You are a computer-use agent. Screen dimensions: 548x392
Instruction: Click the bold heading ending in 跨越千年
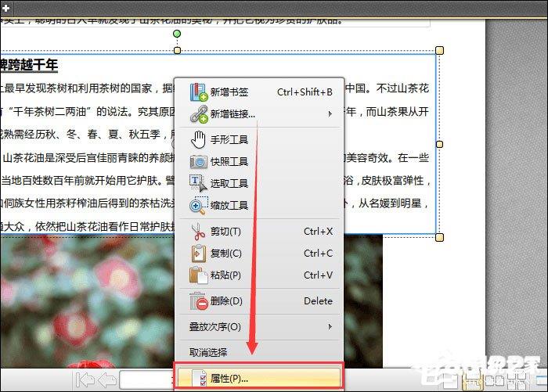[x=29, y=65]
